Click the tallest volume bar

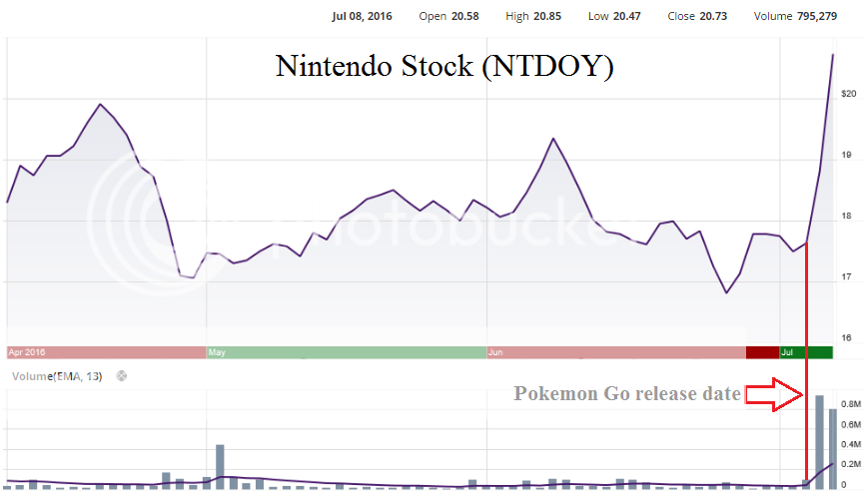coord(820,441)
